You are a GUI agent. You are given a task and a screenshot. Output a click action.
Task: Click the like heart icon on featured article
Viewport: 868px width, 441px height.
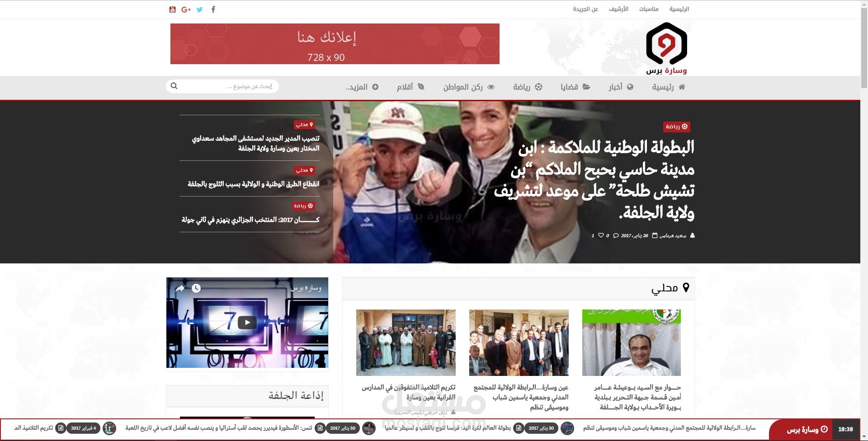tap(601, 235)
